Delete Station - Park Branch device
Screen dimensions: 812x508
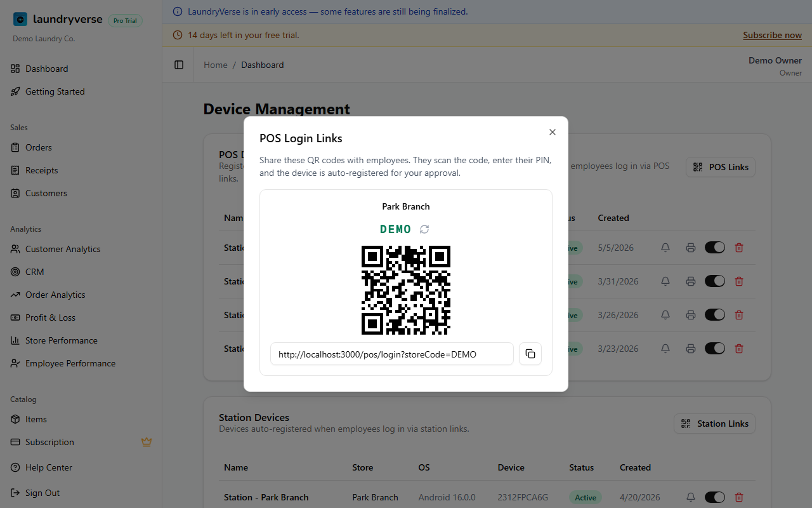(x=739, y=497)
